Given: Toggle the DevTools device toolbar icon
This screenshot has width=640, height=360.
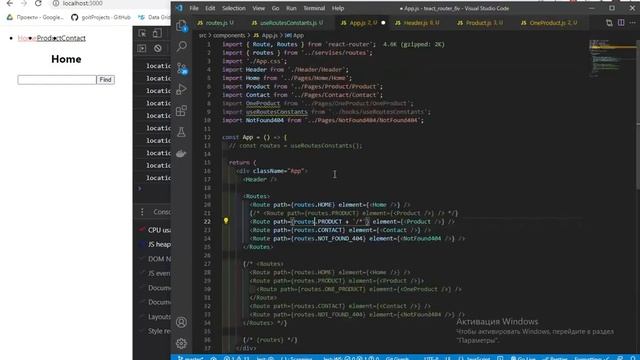Looking at the screenshot, I should pyautogui.click(x=157, y=33).
